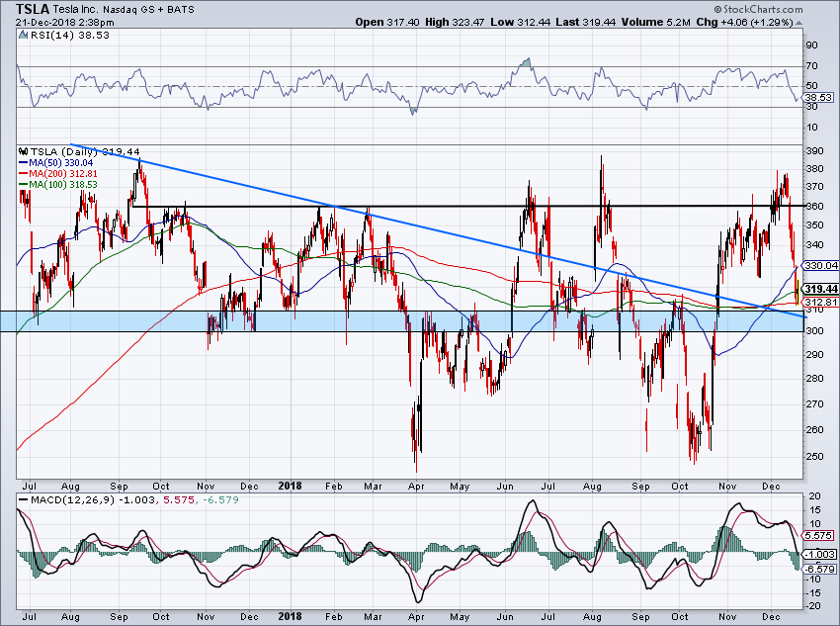Click the 70 level on RSI axis
The width and height of the screenshot is (840, 626).
812,66
